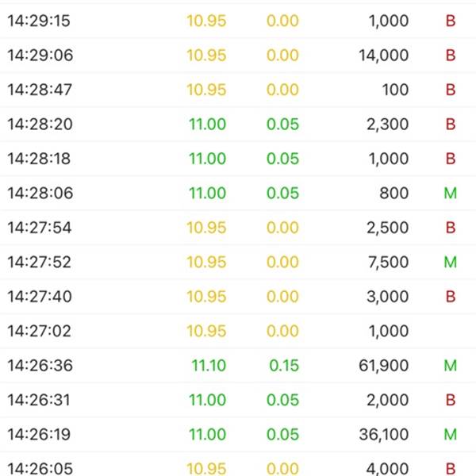Tap the B marker on 14:29:06 trade
Image resolution: width=476 pixels, height=476 pixels.
pos(451,56)
